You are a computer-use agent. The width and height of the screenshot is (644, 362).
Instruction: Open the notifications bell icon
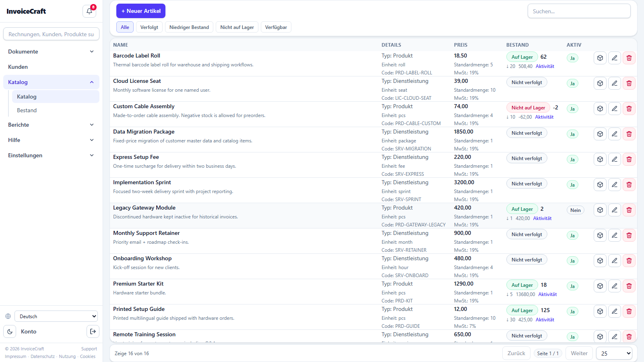[x=89, y=11]
